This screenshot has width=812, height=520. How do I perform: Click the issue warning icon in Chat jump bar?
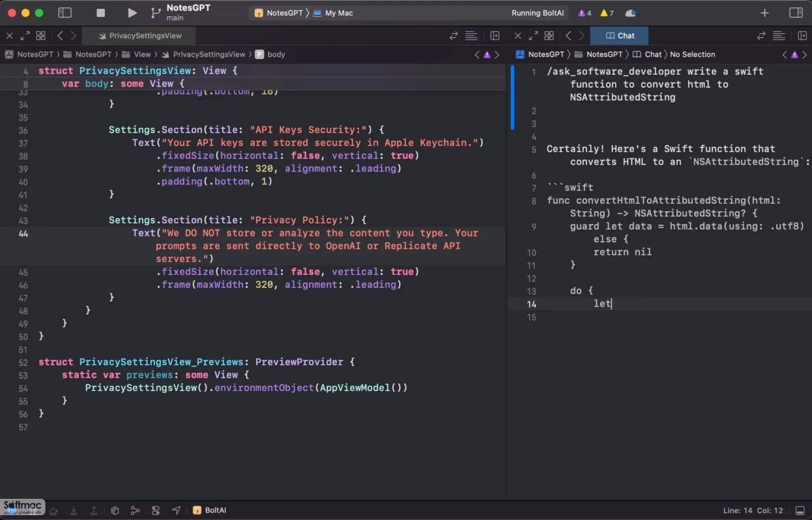795,54
